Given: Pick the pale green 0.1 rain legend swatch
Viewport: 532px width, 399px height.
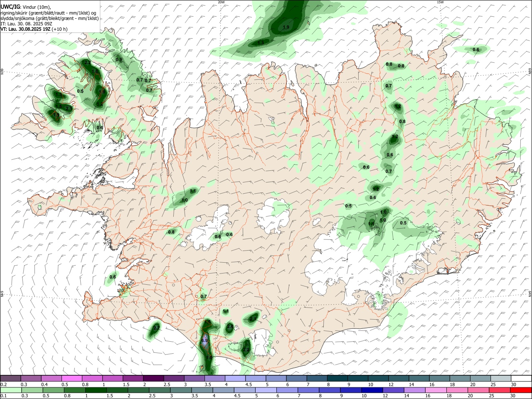Looking at the screenshot, I should point(11,390).
